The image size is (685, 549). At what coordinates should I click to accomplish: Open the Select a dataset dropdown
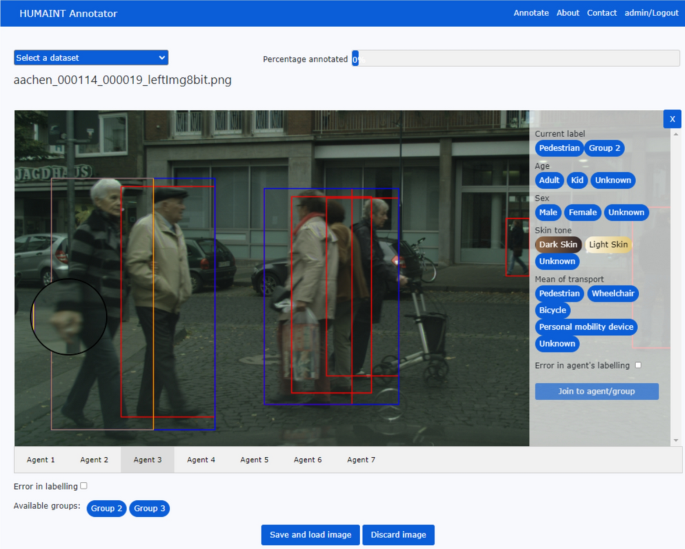pos(91,58)
